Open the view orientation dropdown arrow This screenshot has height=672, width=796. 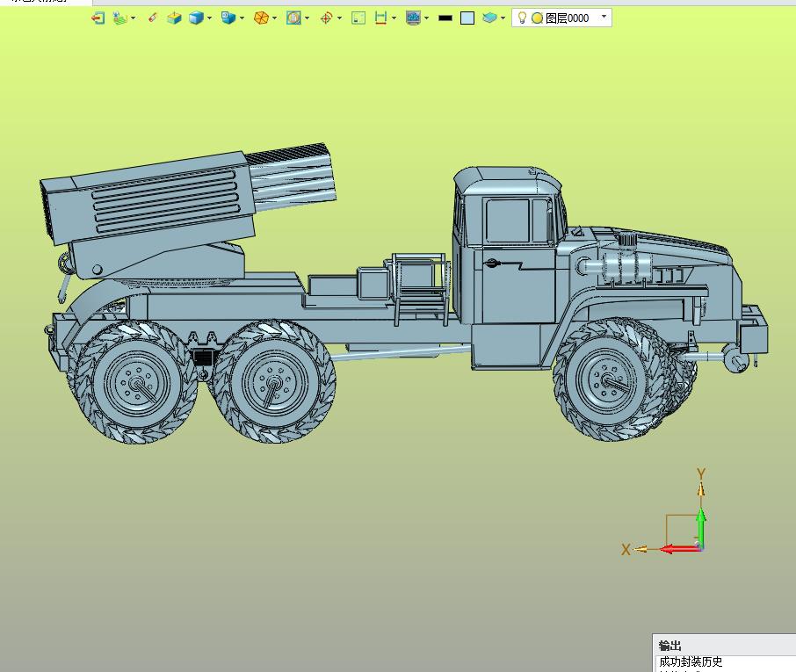click(242, 18)
